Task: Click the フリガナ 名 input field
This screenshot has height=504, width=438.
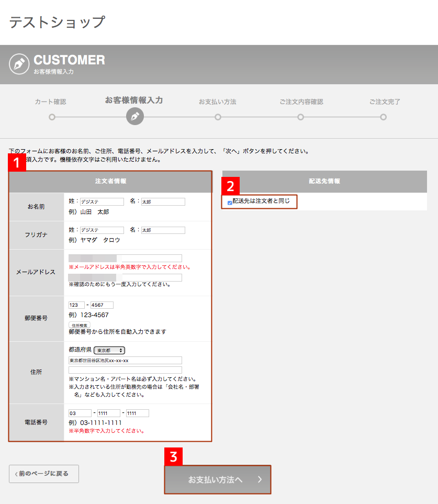Action: 163,230
